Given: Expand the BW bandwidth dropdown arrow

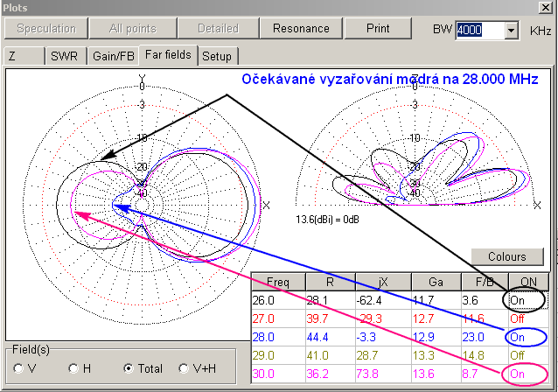Looking at the screenshot, I should (512, 31).
